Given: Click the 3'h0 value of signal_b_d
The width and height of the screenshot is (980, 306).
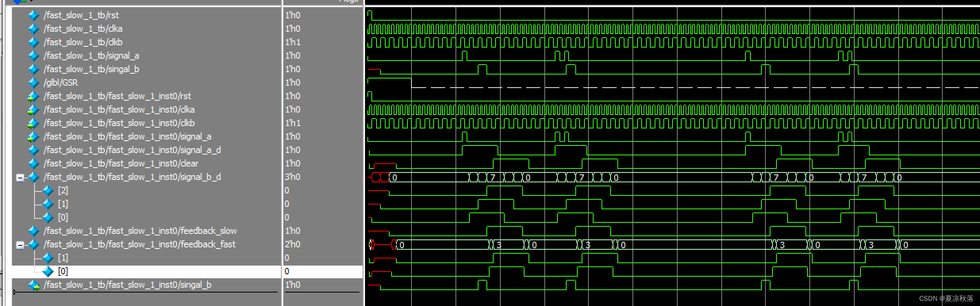Looking at the screenshot, I should (293, 177).
